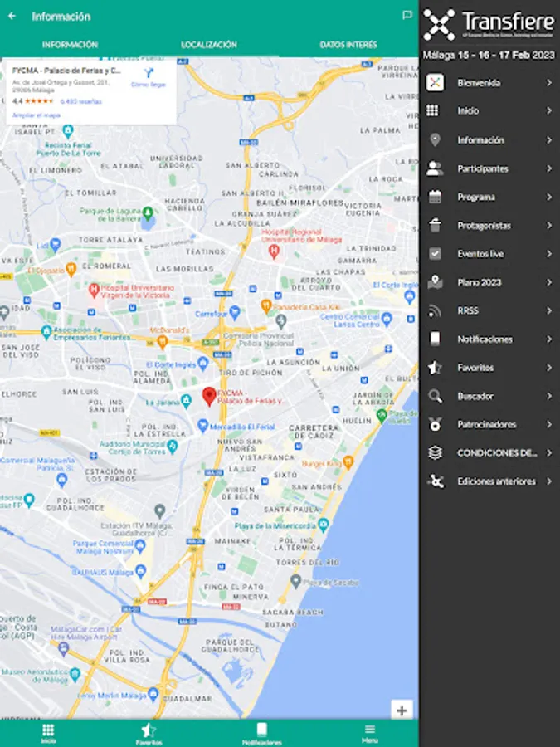Tap the Información pin icon

(x=435, y=140)
